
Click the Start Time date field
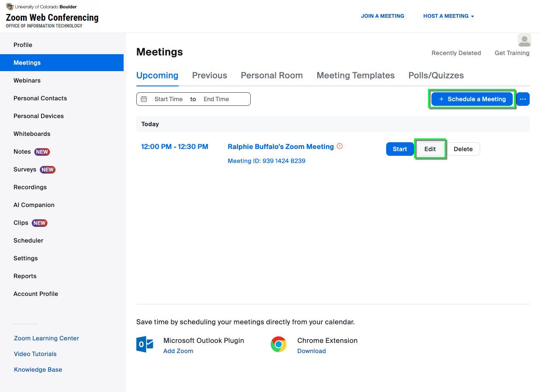(x=169, y=99)
